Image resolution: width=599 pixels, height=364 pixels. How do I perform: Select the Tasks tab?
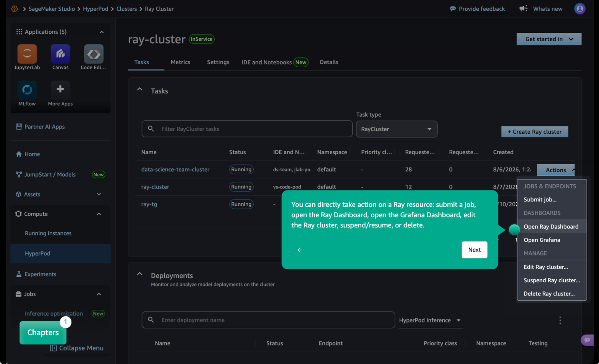pyautogui.click(x=142, y=62)
